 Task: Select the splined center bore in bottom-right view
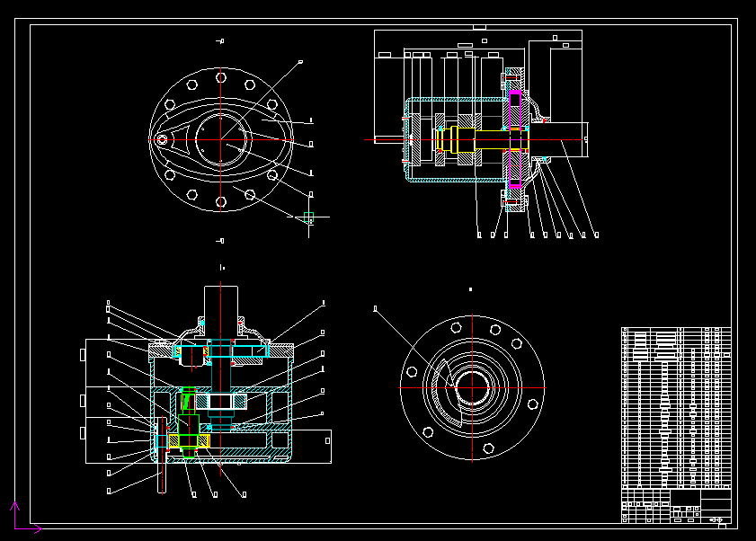pyautogui.click(x=473, y=387)
